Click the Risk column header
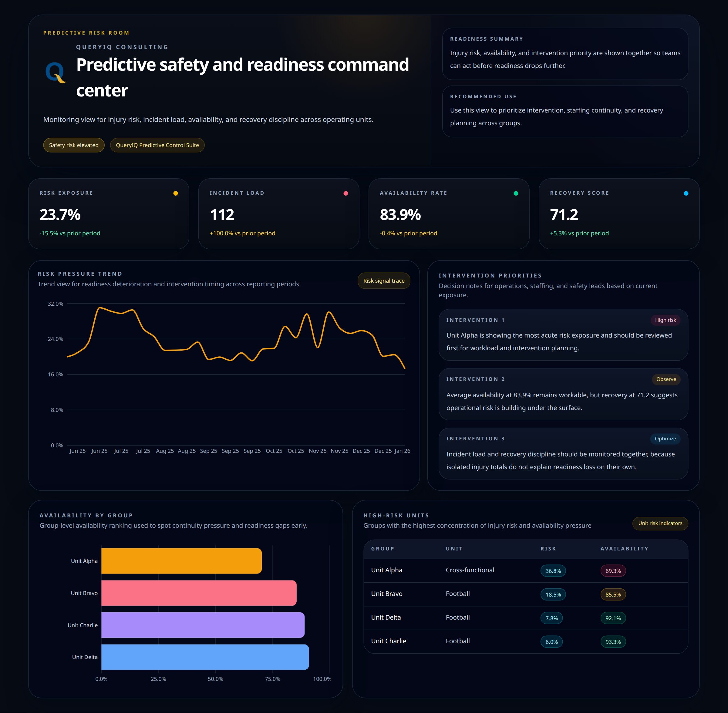Image resolution: width=728 pixels, height=713 pixels. [x=548, y=549]
